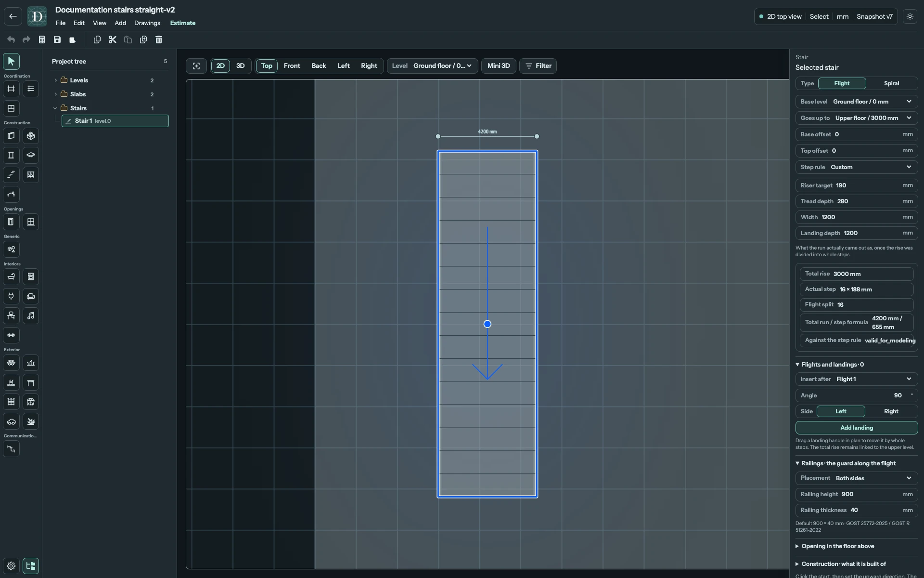This screenshot has height=578, width=924.
Task: Select the Roof tool in Construction
Action: [x=11, y=195]
